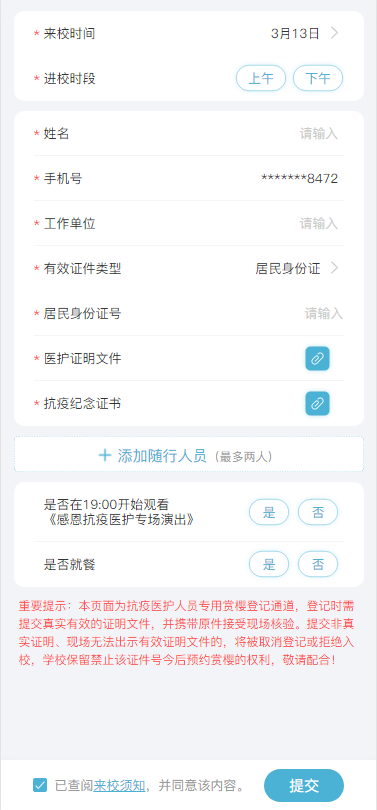The image size is (377, 810).
Task: Click the plus icon for 添加随行人员
Action: click(x=105, y=455)
